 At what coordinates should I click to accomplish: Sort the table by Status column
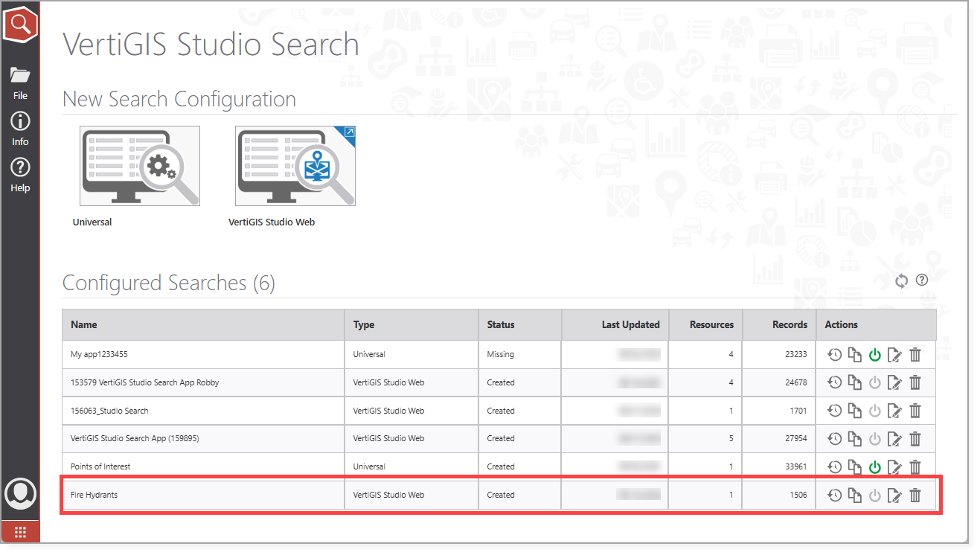[520, 324]
